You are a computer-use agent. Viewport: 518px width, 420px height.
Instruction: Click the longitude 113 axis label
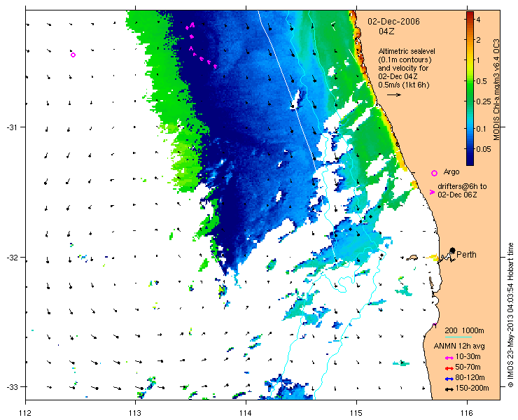135,413
